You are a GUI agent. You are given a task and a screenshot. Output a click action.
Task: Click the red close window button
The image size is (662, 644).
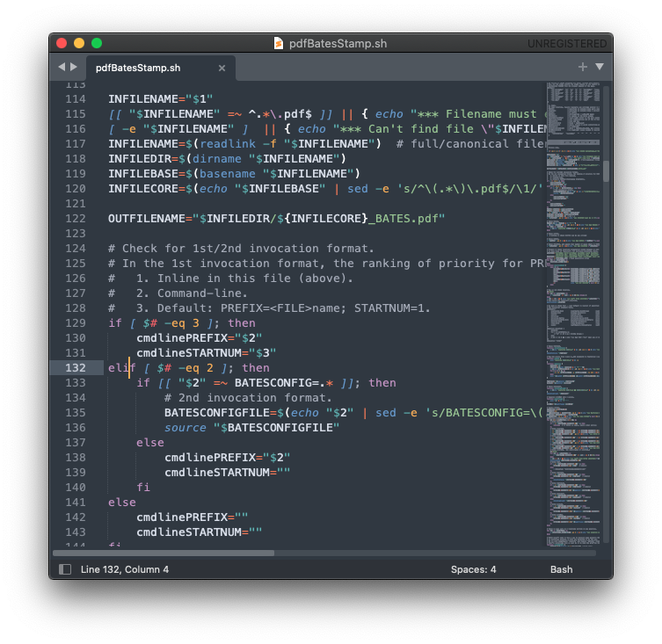tap(62, 43)
